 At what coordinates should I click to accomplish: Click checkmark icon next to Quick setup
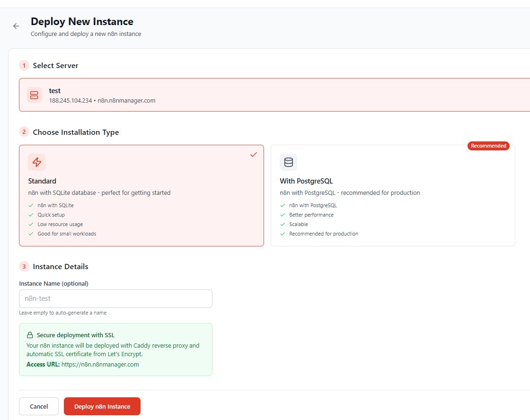[31, 215]
